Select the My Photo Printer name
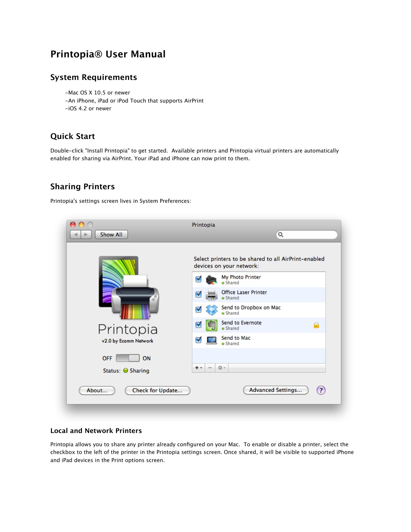The width and height of the screenshot is (411, 532). pos(241,277)
